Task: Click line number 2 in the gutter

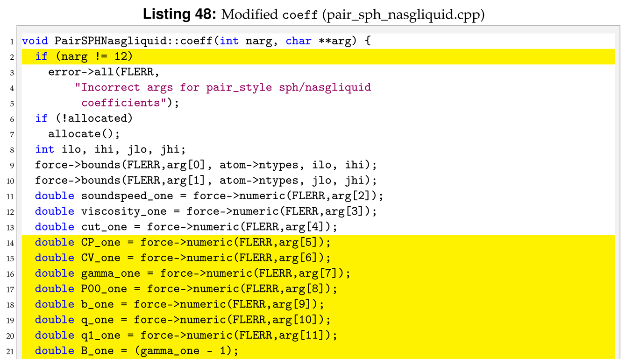Action: (x=12, y=57)
